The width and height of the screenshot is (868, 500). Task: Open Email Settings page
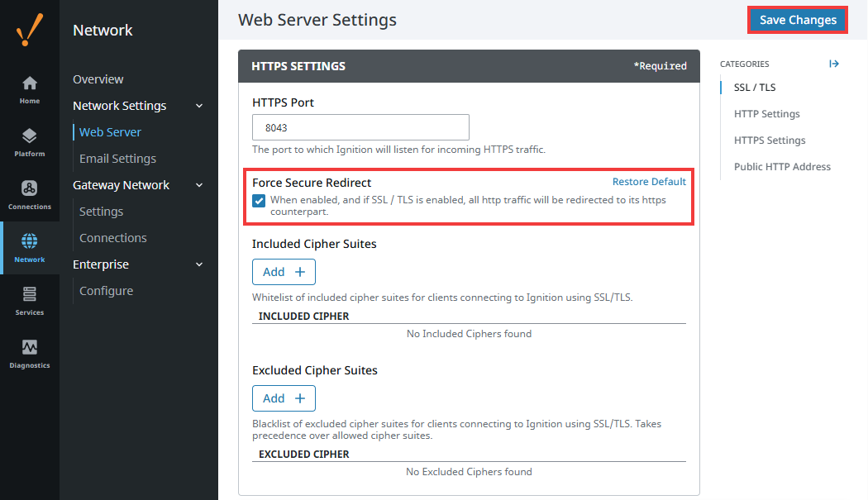point(117,159)
